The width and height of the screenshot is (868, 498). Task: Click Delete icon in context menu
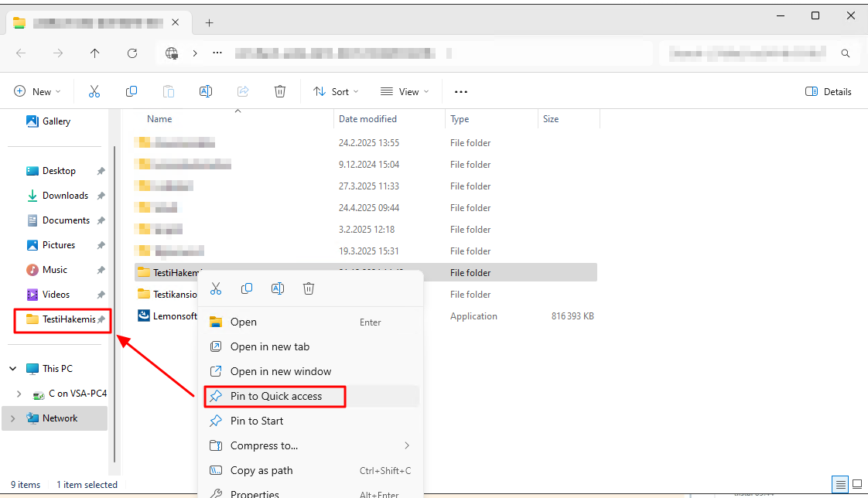(309, 288)
